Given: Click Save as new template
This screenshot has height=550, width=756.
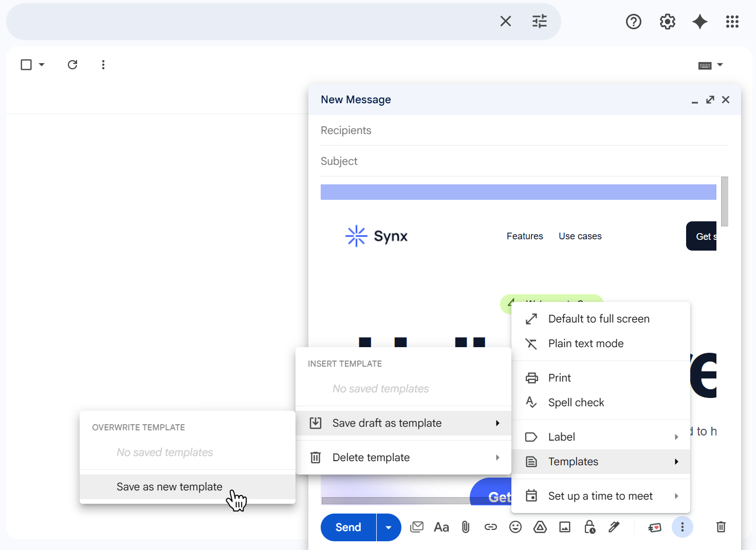Looking at the screenshot, I should pos(188,487).
